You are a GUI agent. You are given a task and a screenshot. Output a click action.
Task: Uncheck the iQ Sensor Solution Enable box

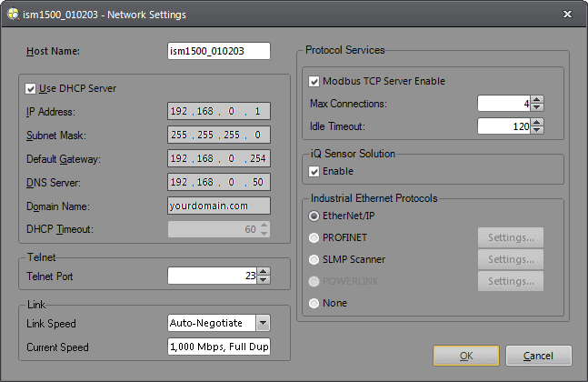[315, 171]
